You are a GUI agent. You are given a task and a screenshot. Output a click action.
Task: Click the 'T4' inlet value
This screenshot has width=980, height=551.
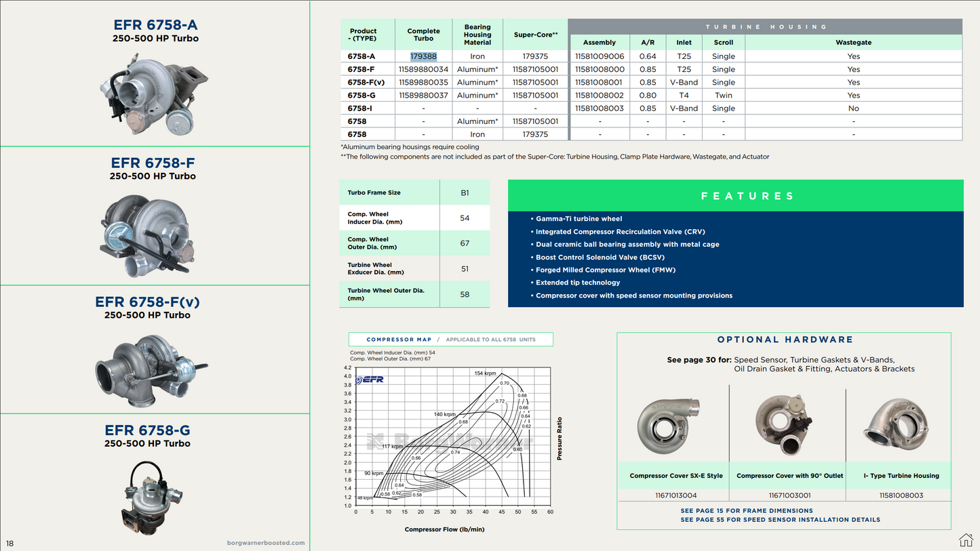pos(684,96)
